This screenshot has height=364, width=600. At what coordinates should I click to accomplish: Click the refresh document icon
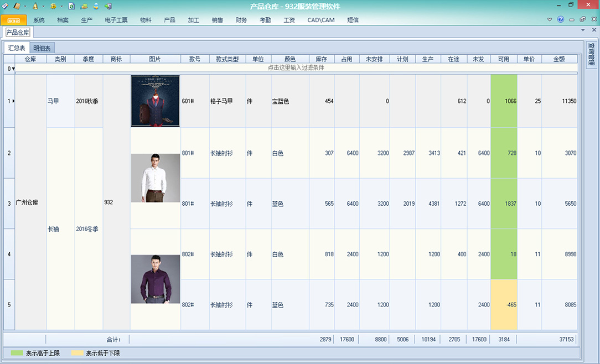pos(71,6)
